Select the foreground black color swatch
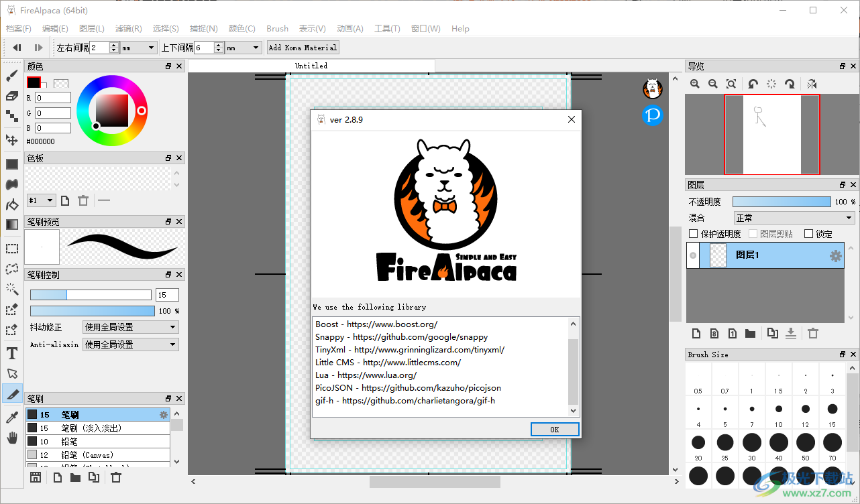Viewport: 860px width, 504px height. point(34,82)
